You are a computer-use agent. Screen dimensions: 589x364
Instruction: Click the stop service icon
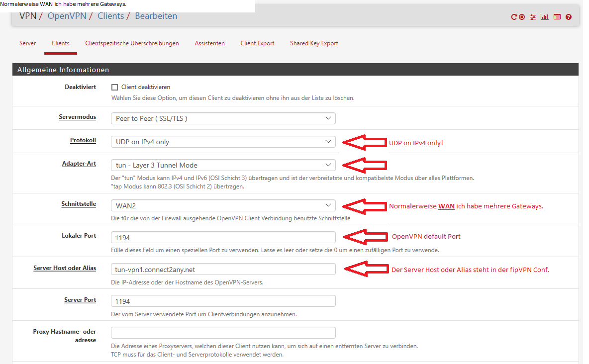coord(522,17)
